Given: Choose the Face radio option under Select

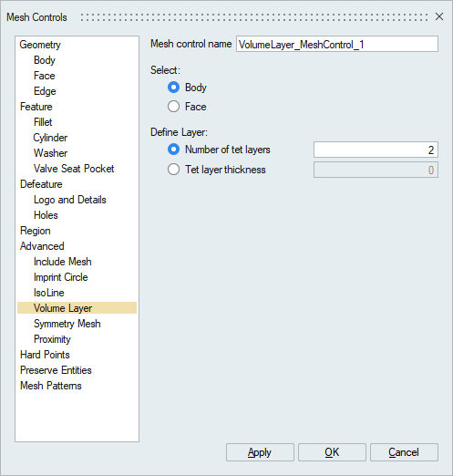Looking at the screenshot, I should point(173,107).
